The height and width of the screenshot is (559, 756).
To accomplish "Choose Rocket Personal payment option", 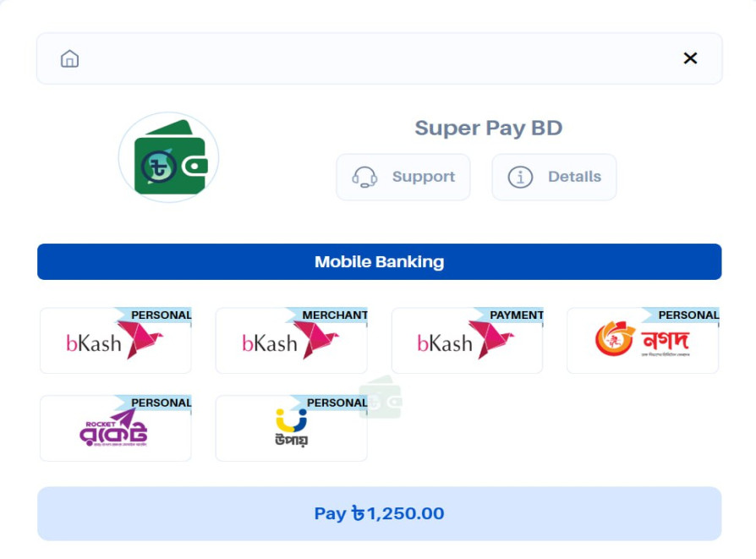I will 116,429.
